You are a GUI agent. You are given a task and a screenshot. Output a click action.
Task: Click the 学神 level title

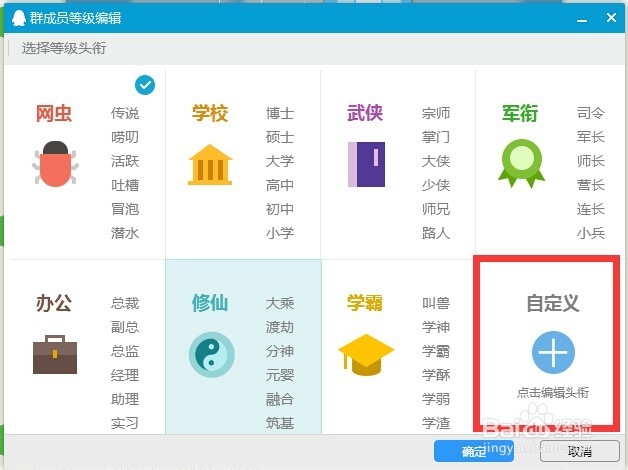[436, 327]
